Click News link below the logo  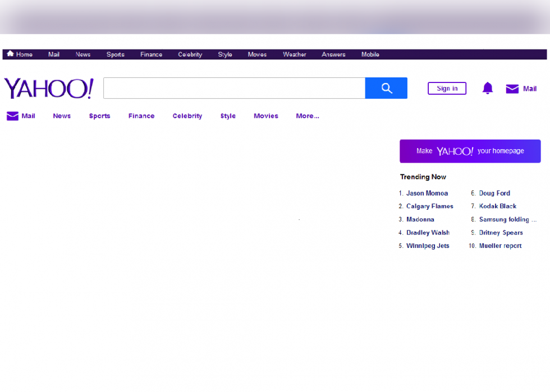[x=62, y=116]
